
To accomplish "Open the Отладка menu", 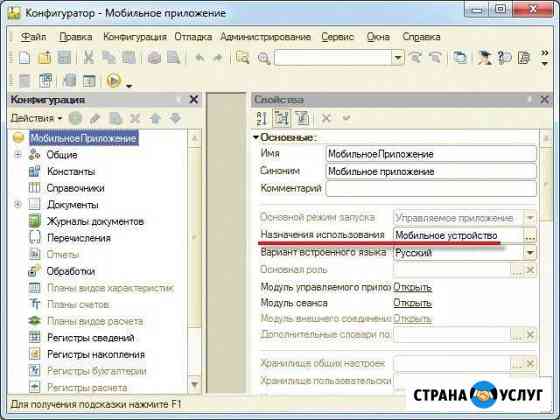I will point(193,37).
